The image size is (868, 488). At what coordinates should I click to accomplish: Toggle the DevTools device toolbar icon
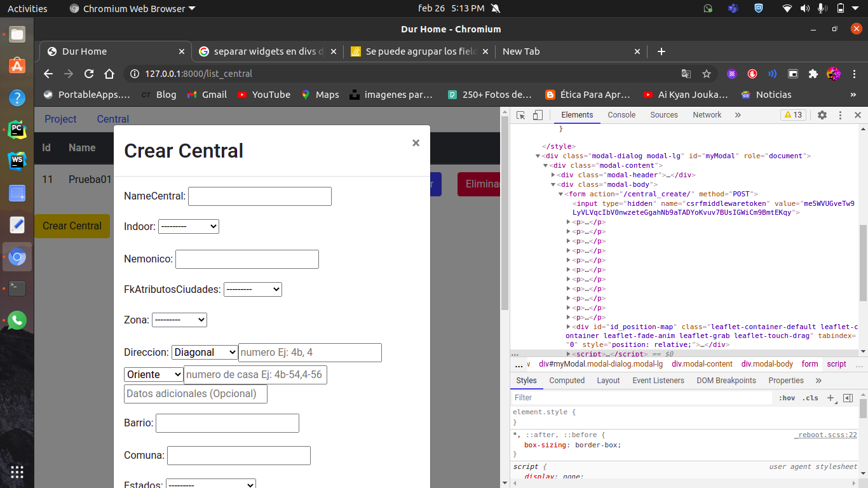(538, 115)
